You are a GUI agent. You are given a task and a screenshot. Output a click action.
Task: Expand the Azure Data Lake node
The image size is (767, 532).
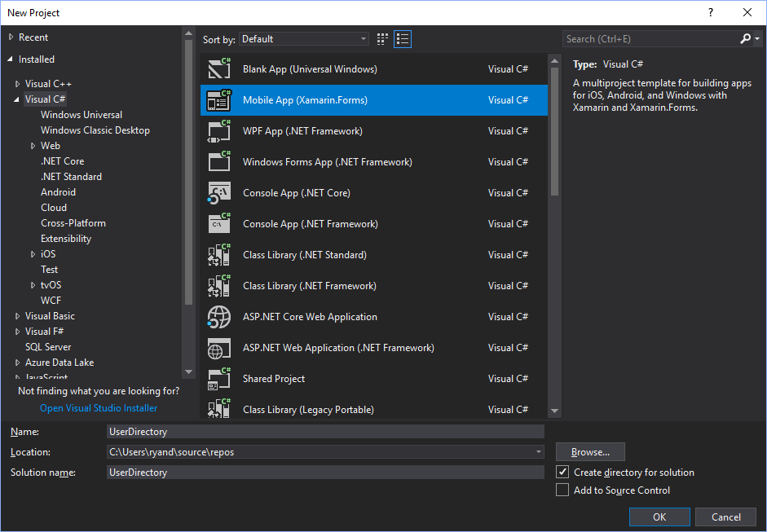point(18,363)
